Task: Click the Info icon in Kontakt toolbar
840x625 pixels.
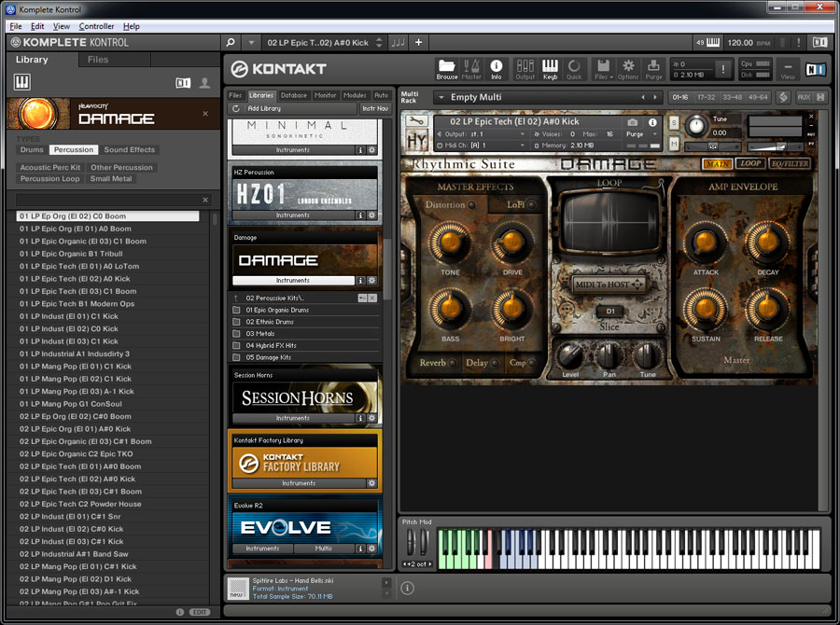Action: click(x=496, y=68)
